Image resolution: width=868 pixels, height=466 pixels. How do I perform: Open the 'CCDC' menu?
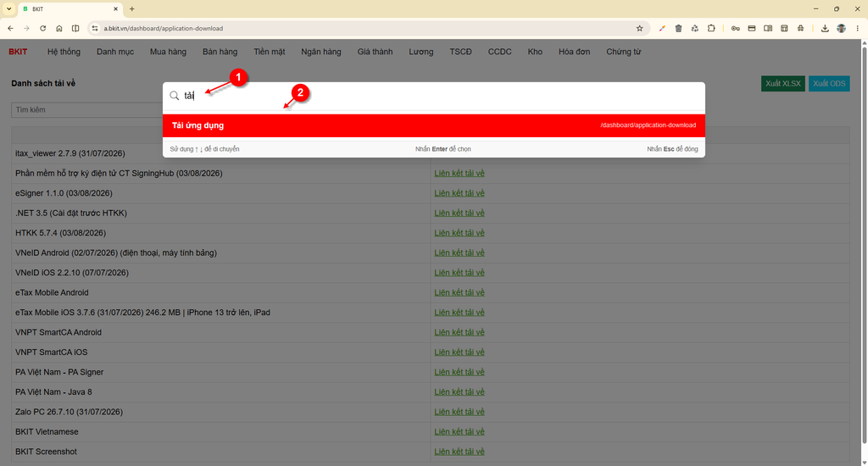click(499, 52)
